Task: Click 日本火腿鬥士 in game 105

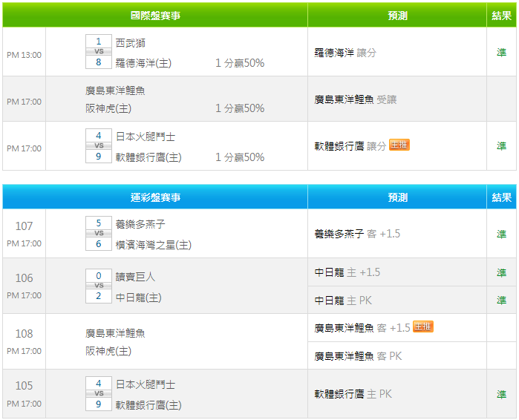Action: (x=146, y=384)
